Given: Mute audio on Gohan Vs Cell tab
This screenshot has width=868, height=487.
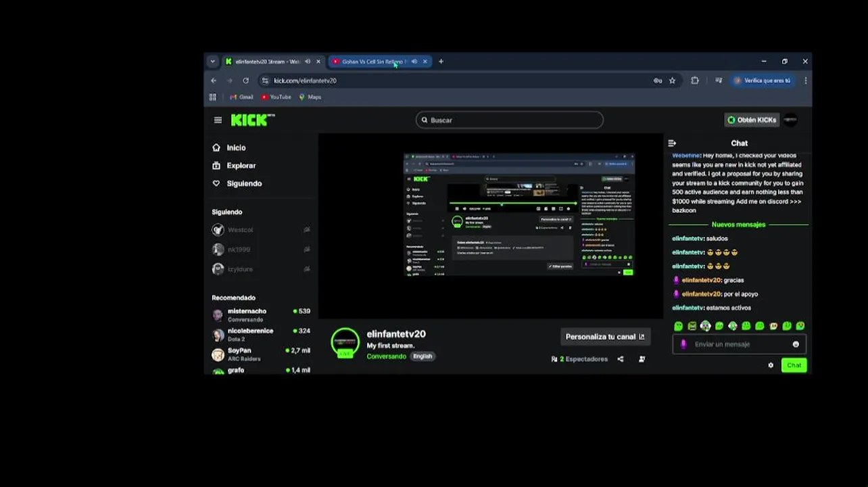Looking at the screenshot, I should [414, 62].
